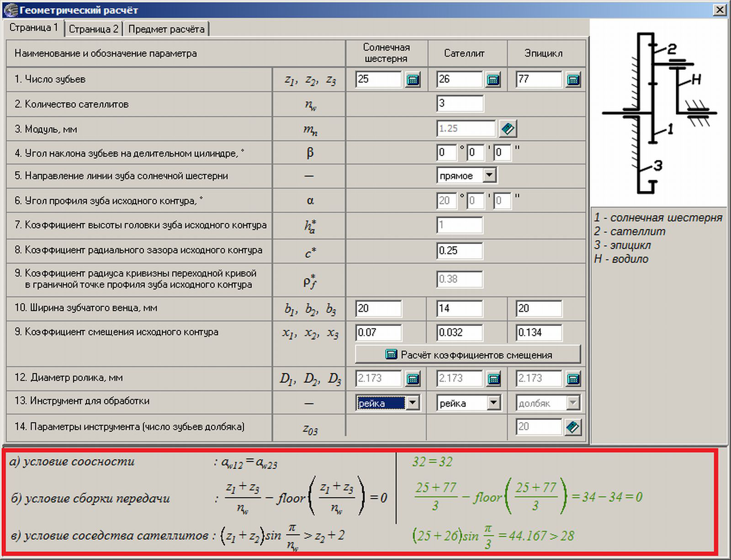The height and width of the screenshot is (560, 731).
Task: Click the satellite shift coefficient field 0.032
Action: [460, 333]
